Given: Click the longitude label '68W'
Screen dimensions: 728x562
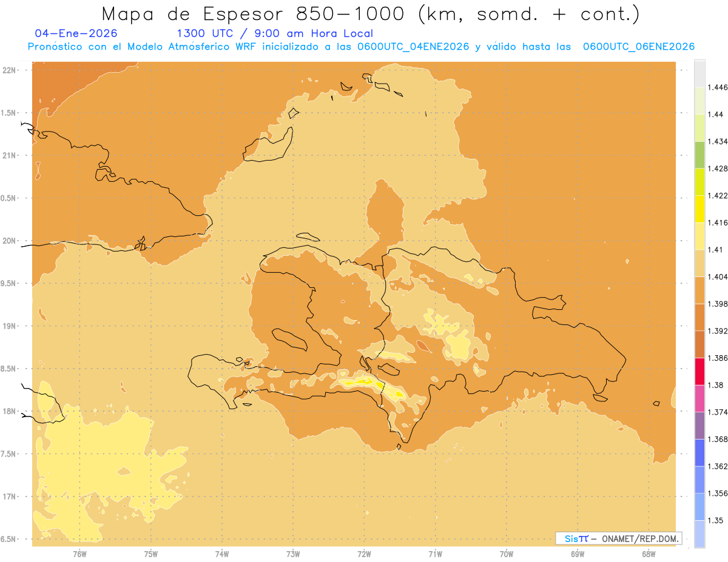Looking at the screenshot, I should click(x=649, y=554).
